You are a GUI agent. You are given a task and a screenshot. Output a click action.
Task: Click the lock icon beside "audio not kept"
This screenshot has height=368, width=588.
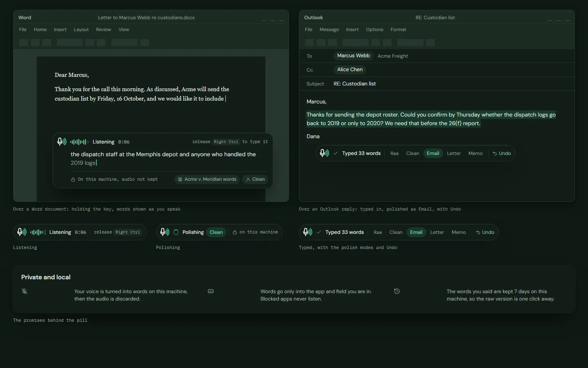(73, 180)
